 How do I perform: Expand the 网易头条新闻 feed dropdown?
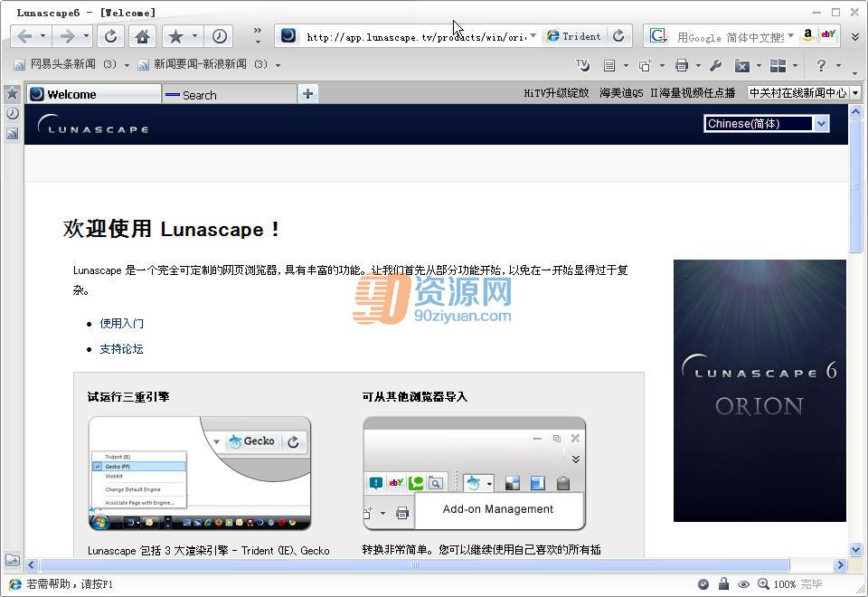127,65
